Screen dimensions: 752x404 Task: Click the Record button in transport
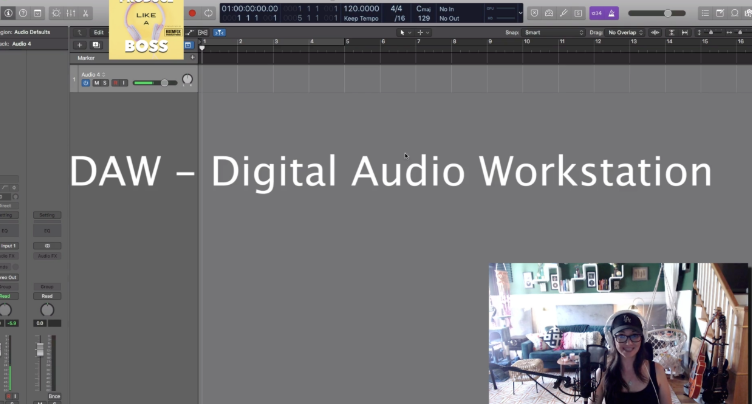tap(192, 13)
